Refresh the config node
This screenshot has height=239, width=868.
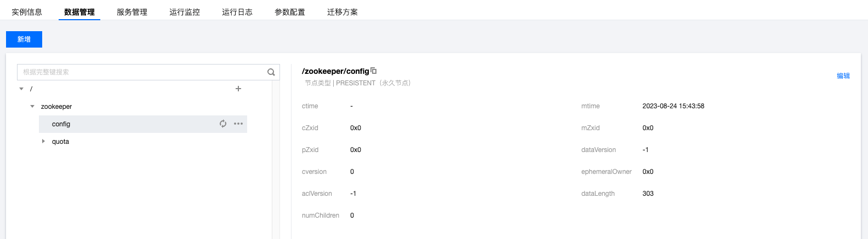[223, 124]
